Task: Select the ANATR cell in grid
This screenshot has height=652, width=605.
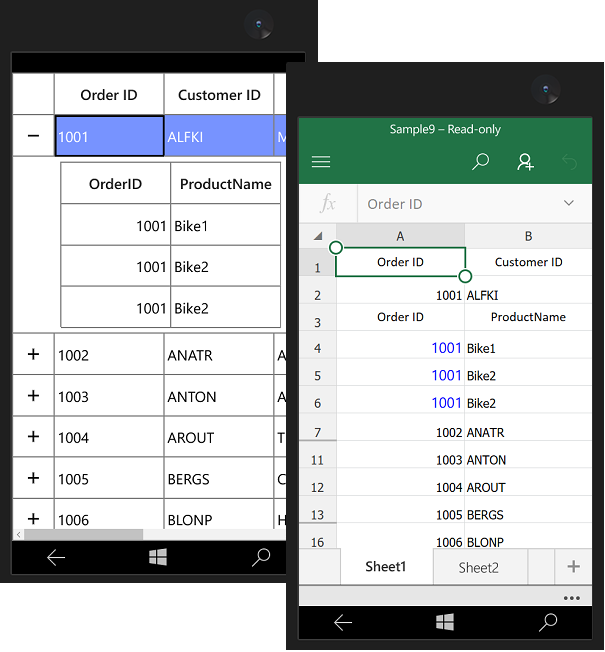Action: click(219, 355)
